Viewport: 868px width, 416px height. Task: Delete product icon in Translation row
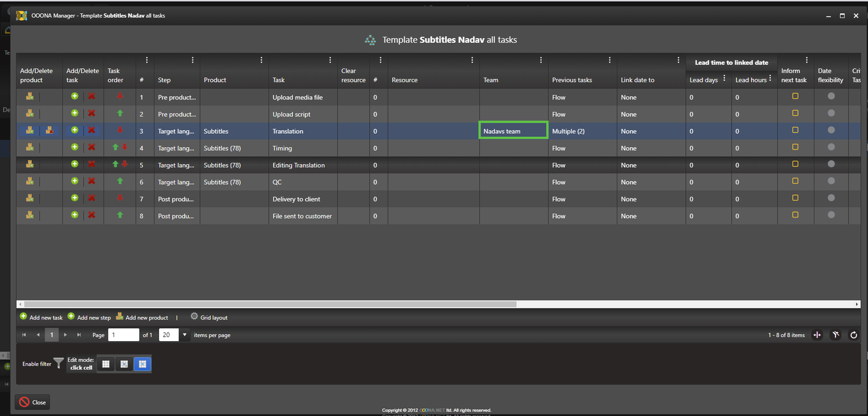(50, 130)
